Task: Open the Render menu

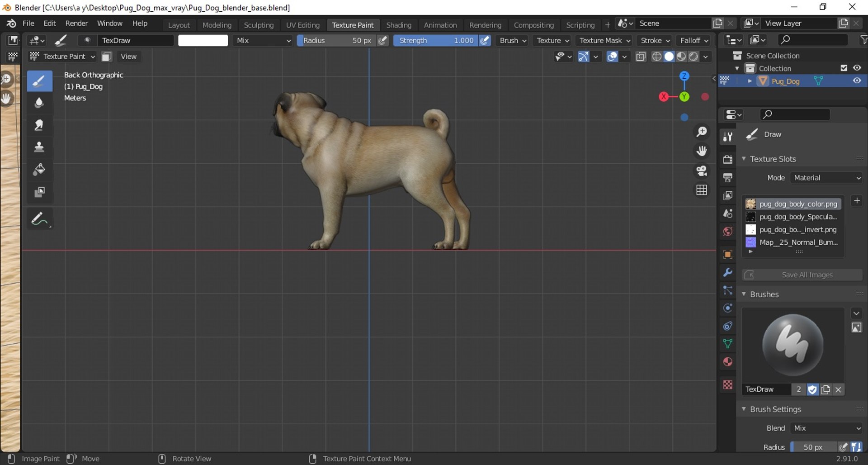Action: tap(76, 23)
